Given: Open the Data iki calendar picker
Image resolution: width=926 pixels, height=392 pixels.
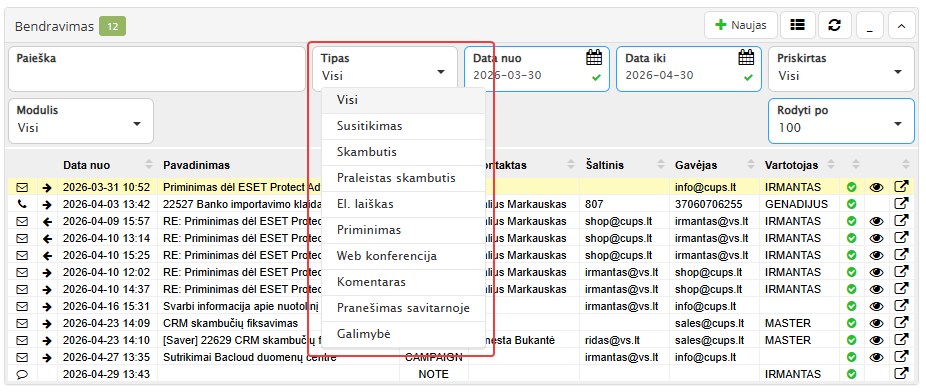Looking at the screenshot, I should [x=746, y=57].
